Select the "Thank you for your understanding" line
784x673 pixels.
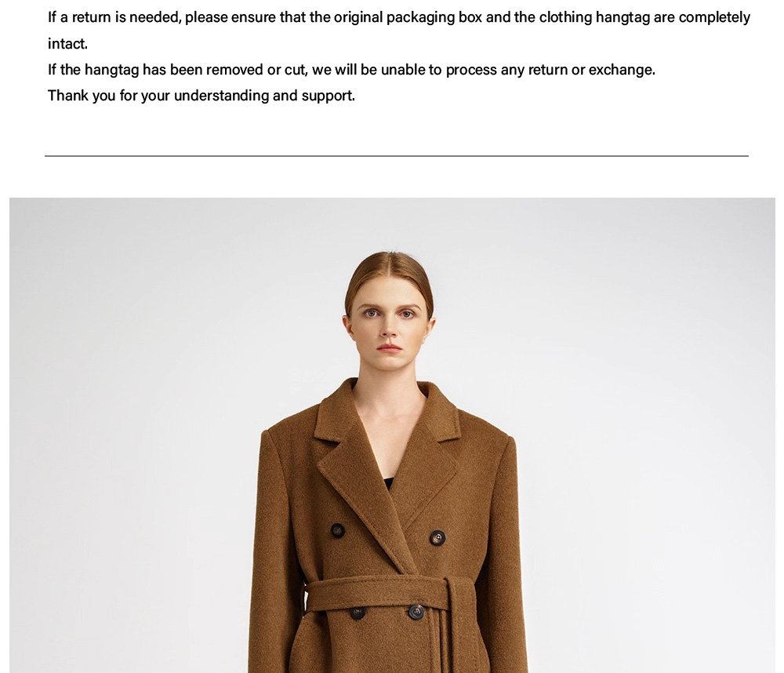pyautogui.click(x=201, y=95)
